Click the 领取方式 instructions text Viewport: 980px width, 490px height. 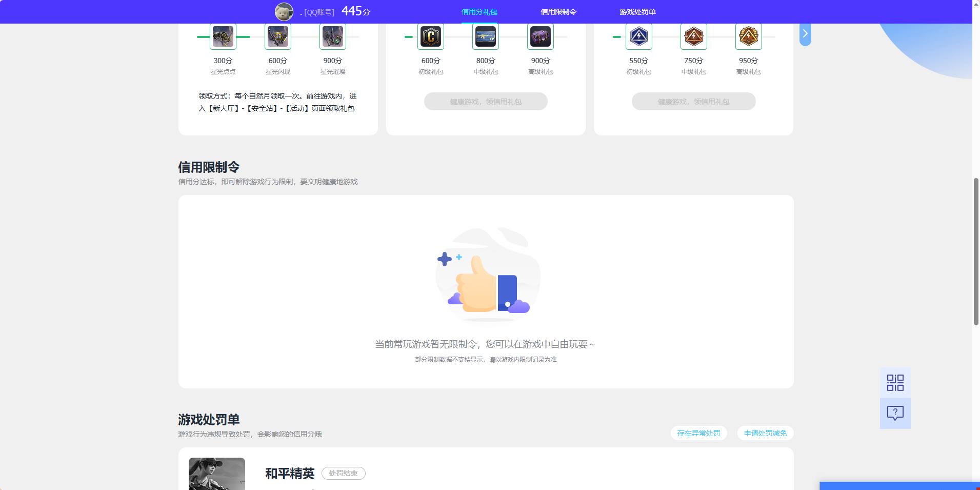click(x=277, y=102)
